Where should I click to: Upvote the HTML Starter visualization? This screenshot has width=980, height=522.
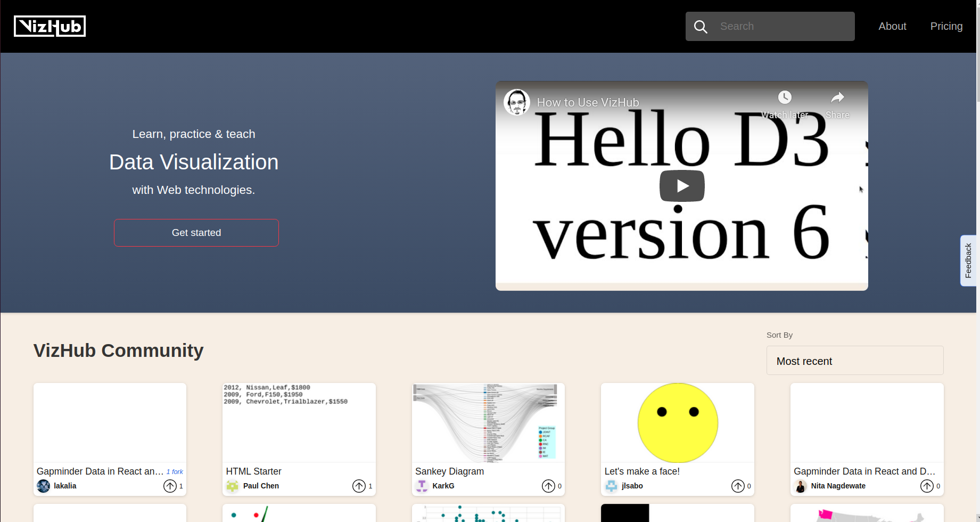coord(358,486)
